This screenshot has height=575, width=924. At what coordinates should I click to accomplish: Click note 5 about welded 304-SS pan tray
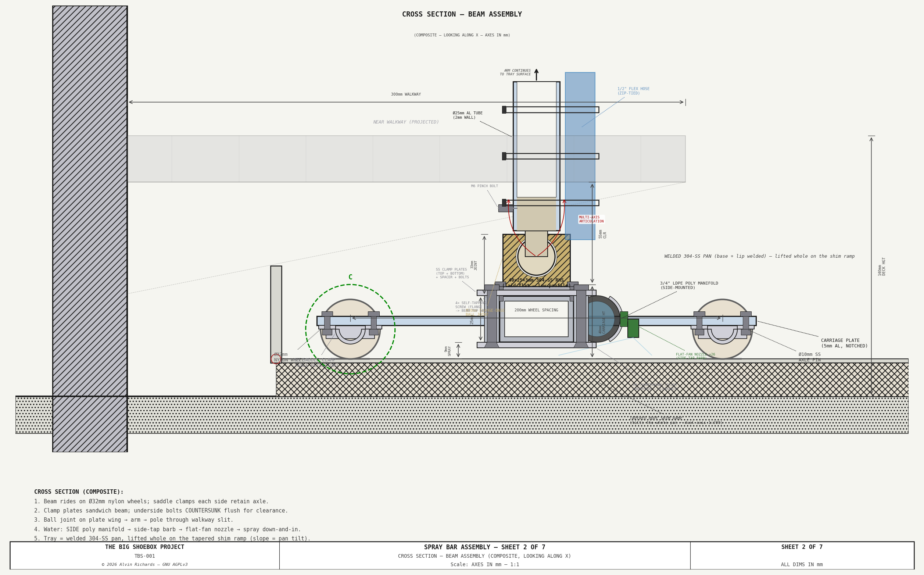click(x=172, y=539)
